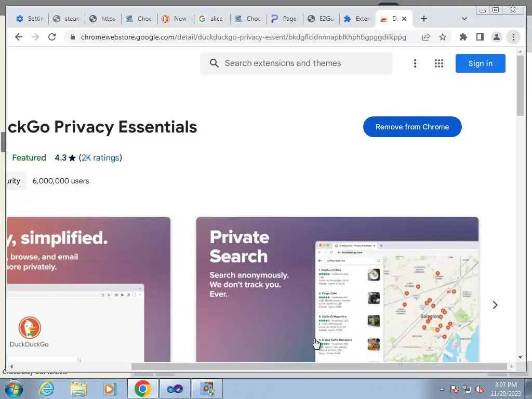
Task: View site info via the lock icon
Action: pyautogui.click(x=72, y=37)
